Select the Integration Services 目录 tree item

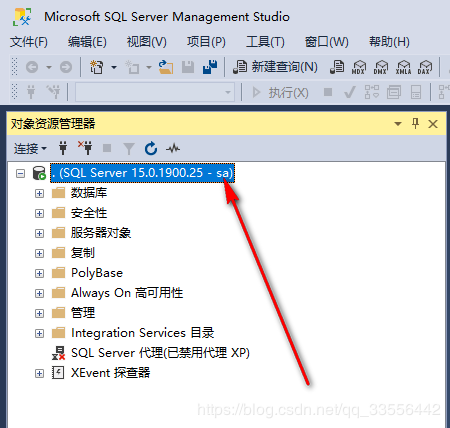pos(143,333)
